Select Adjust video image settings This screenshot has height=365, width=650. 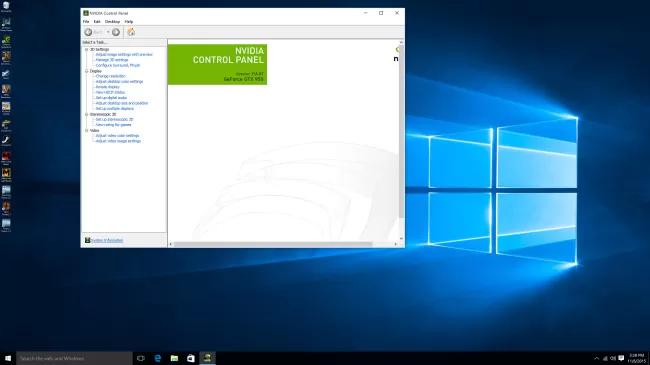tap(118, 141)
